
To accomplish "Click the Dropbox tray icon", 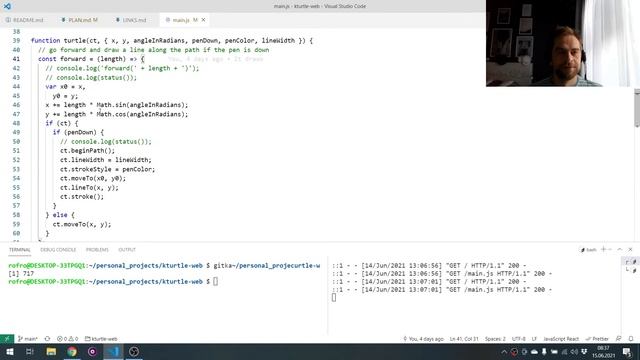I will 584,351.
